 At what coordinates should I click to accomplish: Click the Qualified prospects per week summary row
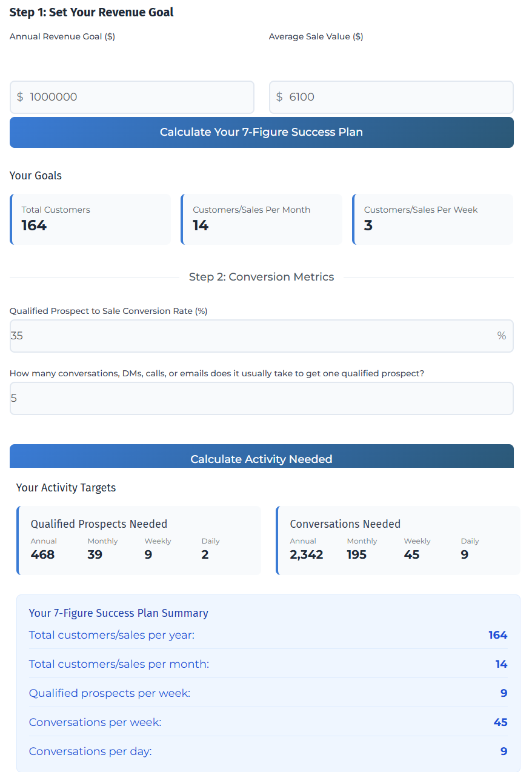(x=268, y=693)
